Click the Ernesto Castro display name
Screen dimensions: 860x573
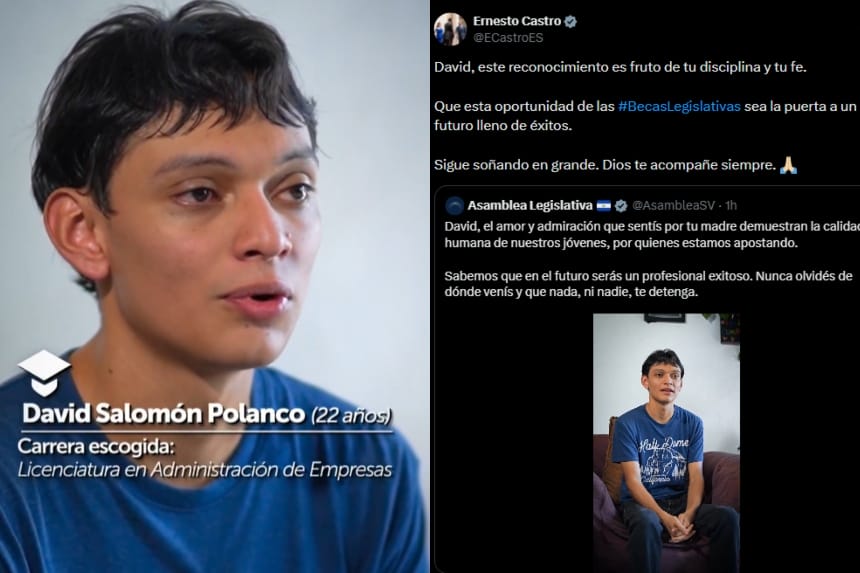coord(517,21)
